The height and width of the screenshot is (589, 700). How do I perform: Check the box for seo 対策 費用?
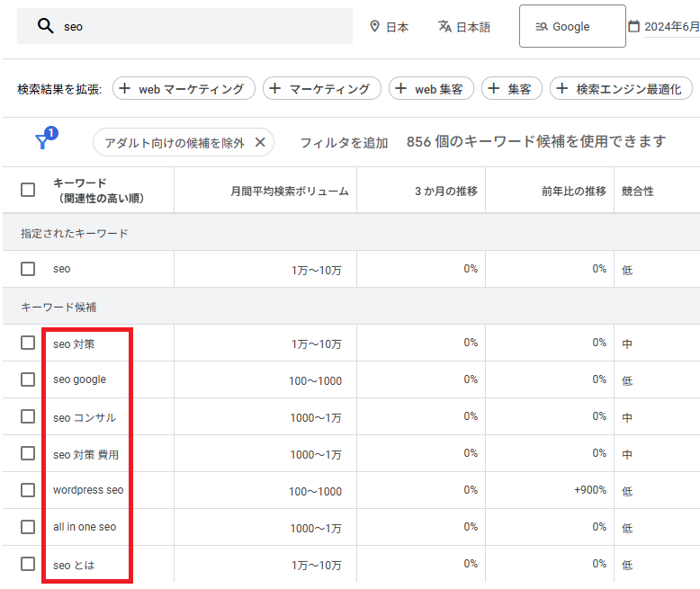pyautogui.click(x=28, y=453)
